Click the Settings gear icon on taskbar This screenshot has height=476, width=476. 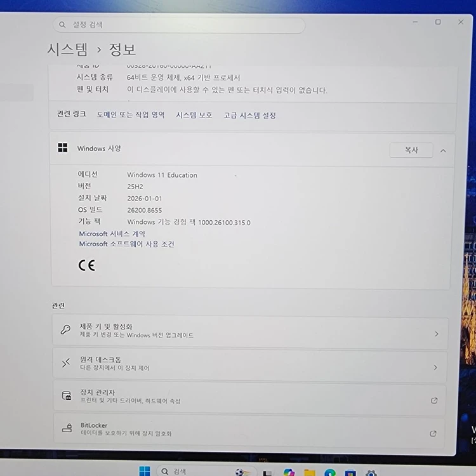click(371, 473)
